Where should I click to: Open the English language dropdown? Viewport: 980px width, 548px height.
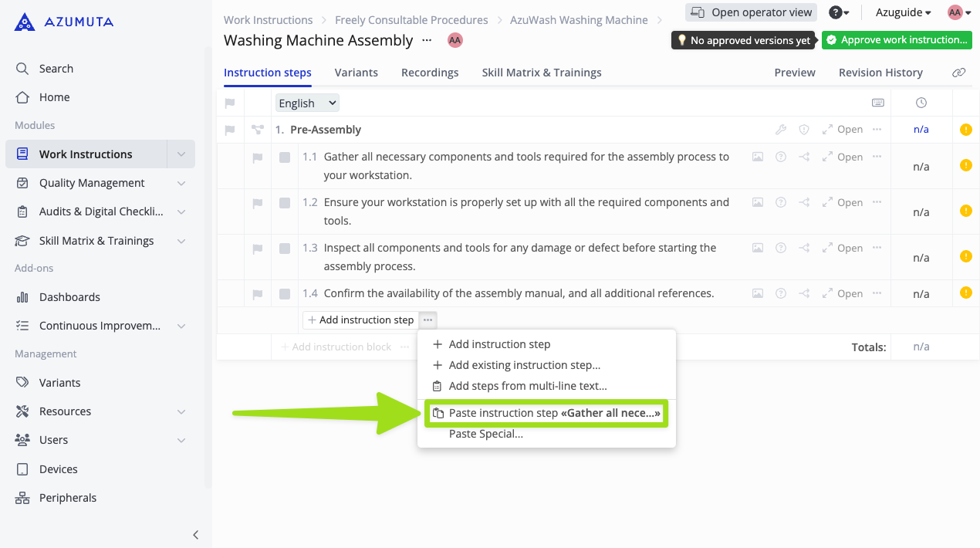(x=307, y=103)
